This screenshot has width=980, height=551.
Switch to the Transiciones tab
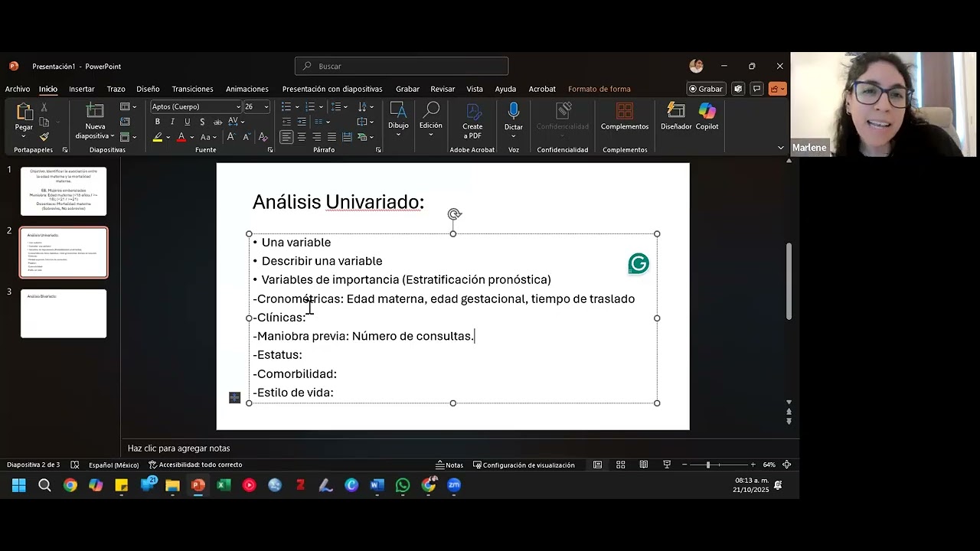coord(192,89)
